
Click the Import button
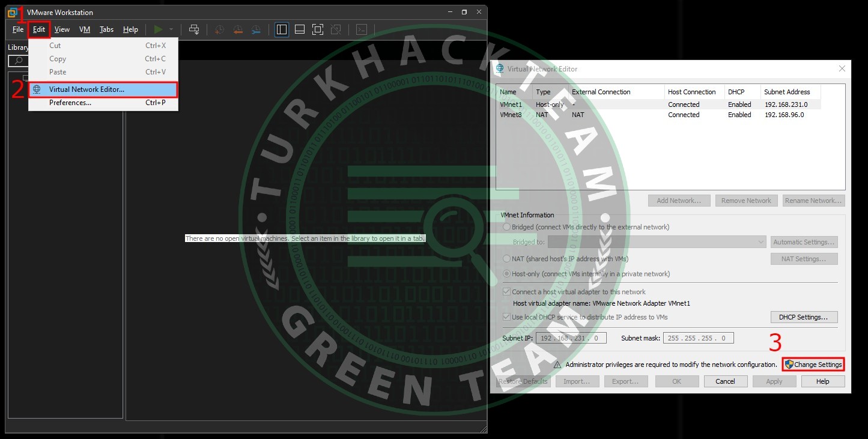pos(577,381)
